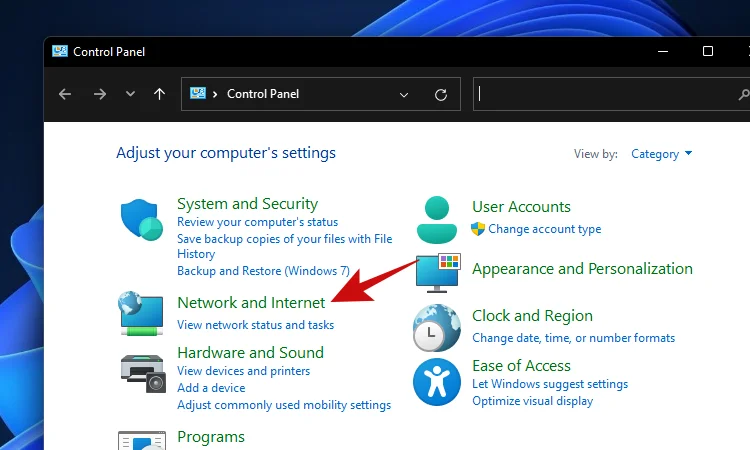Open Appearance and Personalization
This screenshot has height=450, width=750.
point(582,269)
